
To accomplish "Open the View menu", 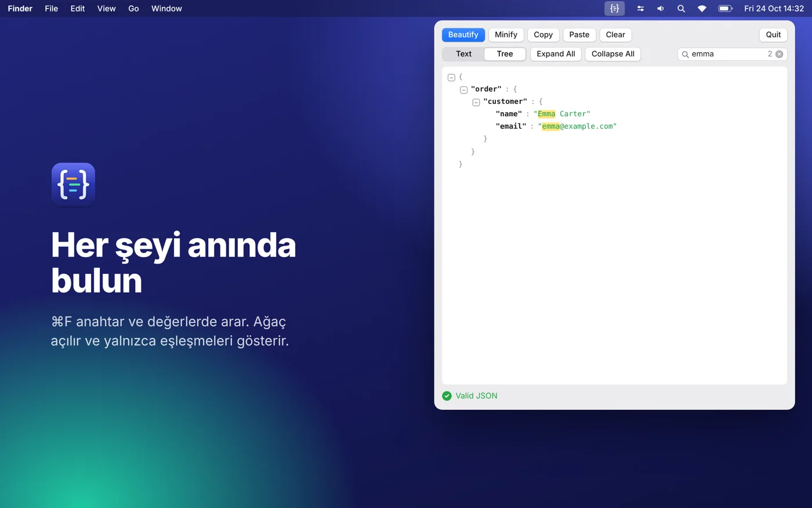I will (106, 9).
